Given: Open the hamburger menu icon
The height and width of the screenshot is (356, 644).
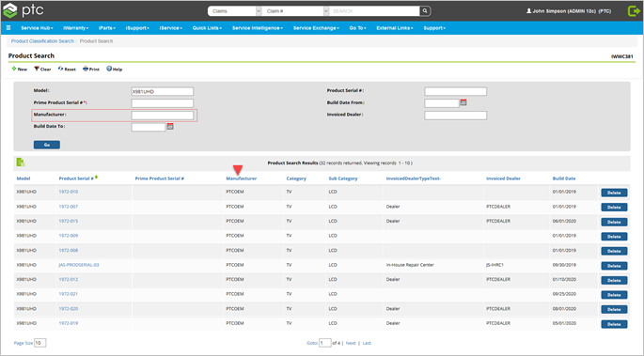Looking at the screenshot, I should click(8, 28).
